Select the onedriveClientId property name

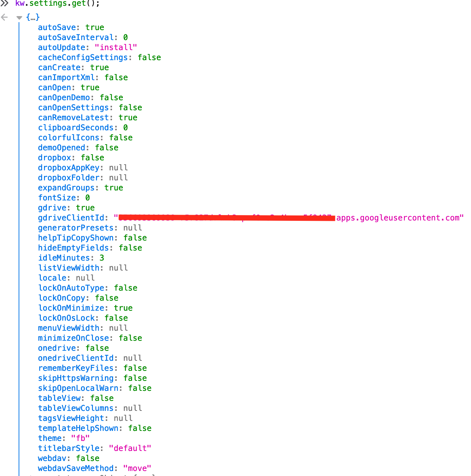(x=75, y=358)
